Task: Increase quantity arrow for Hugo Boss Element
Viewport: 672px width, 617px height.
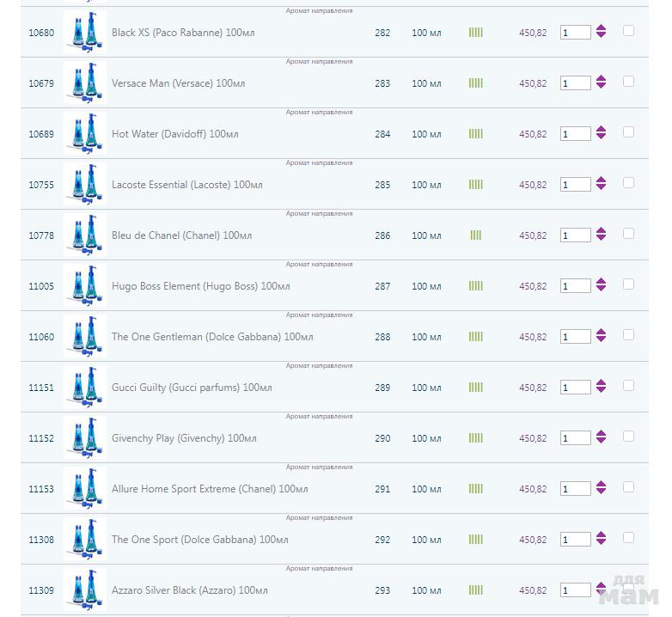Action: pyautogui.click(x=601, y=282)
